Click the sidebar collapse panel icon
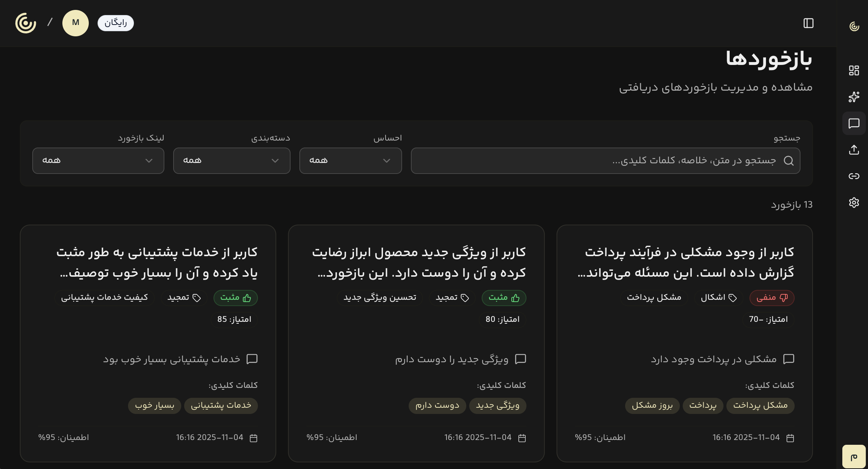The height and width of the screenshot is (469, 868). click(x=808, y=23)
